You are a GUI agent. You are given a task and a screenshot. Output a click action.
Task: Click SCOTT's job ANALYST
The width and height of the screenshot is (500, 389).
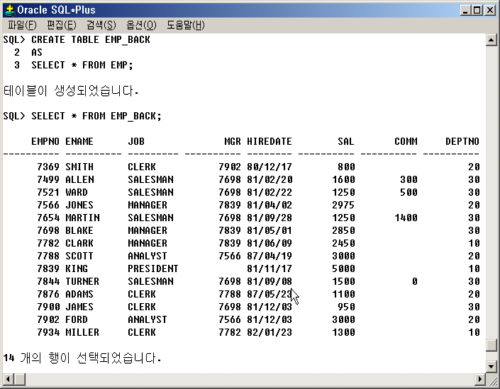(147, 256)
